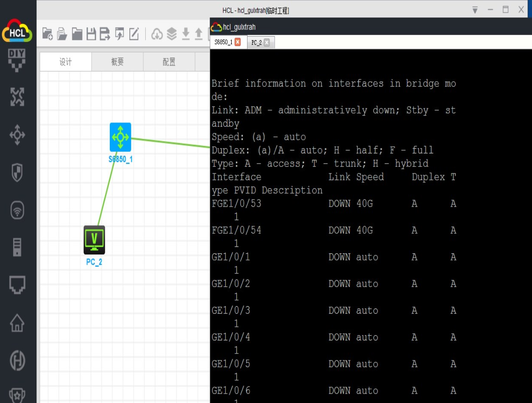
Task: Open the wireless devices category
Action: point(17,210)
